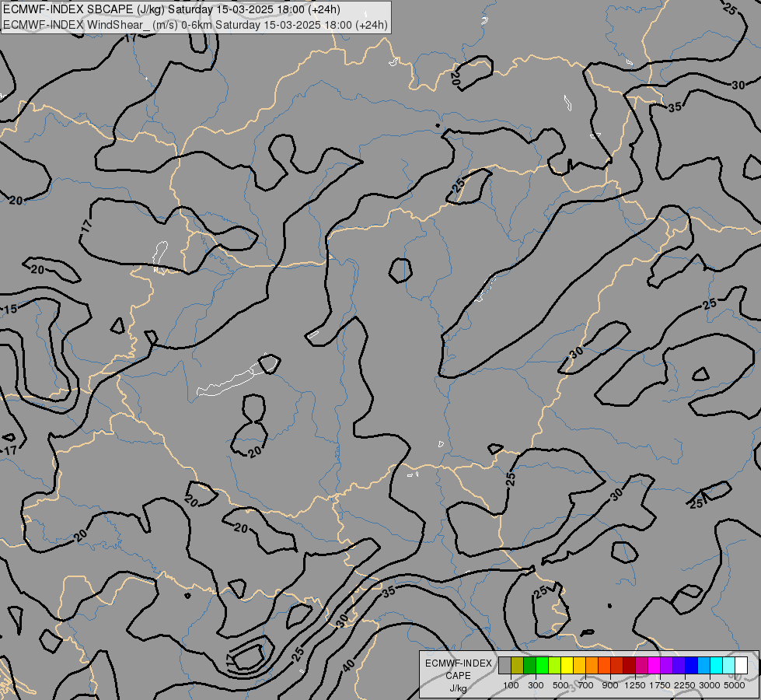The width and height of the screenshot is (761, 700).
Task: Click the legend value 700
Action: point(586,685)
